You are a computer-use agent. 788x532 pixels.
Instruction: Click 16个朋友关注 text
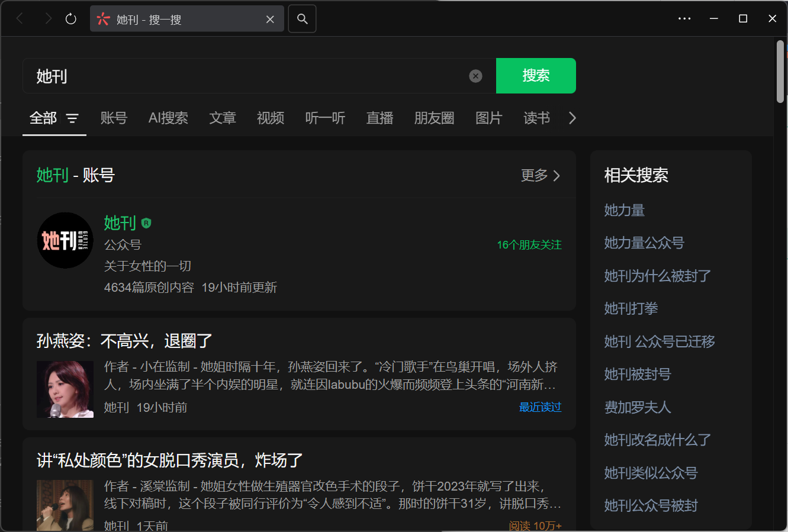(x=529, y=245)
